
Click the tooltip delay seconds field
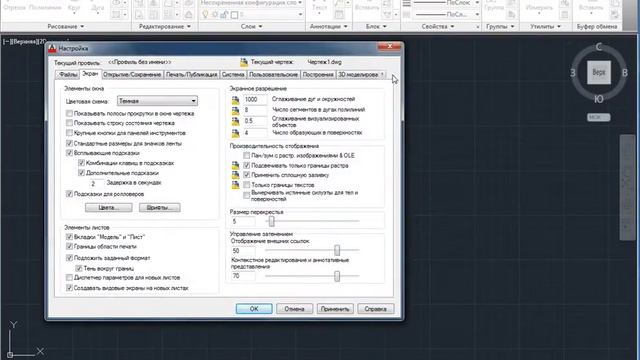tap(96, 184)
